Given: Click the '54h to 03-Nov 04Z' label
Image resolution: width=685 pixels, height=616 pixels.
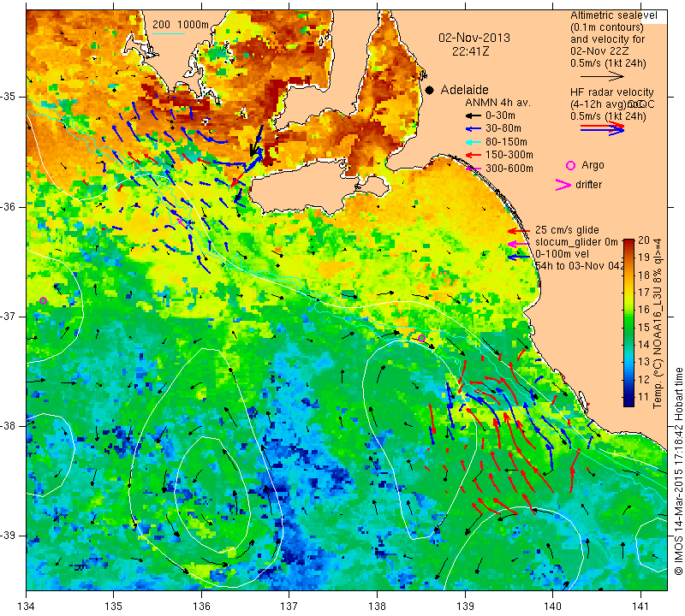Looking at the screenshot, I should click(580, 265).
